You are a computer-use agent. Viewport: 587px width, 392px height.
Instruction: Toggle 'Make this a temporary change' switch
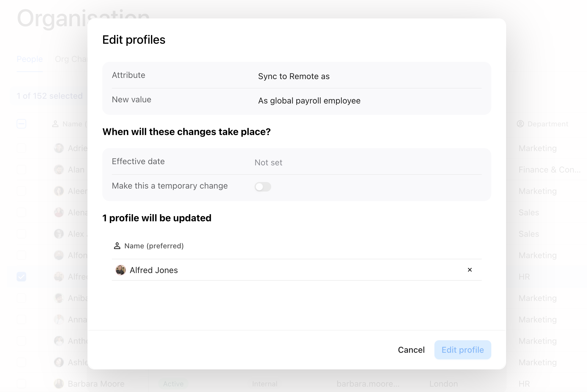(263, 186)
